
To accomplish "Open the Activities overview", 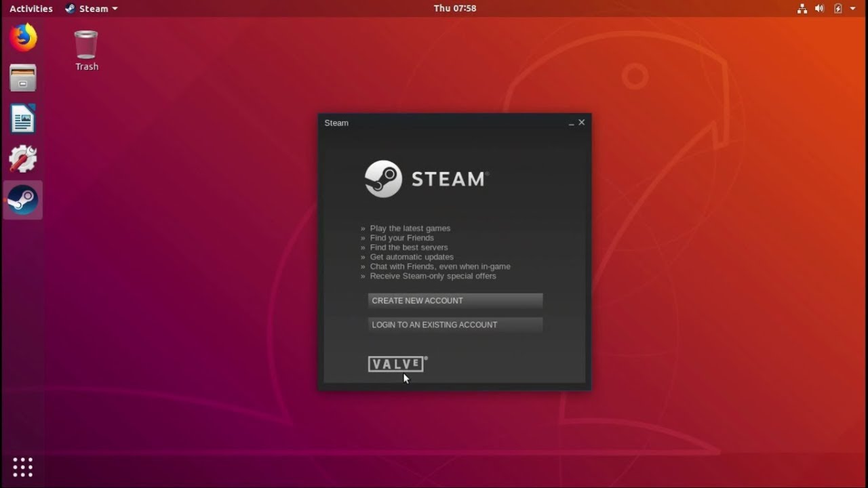I will pyautogui.click(x=31, y=9).
